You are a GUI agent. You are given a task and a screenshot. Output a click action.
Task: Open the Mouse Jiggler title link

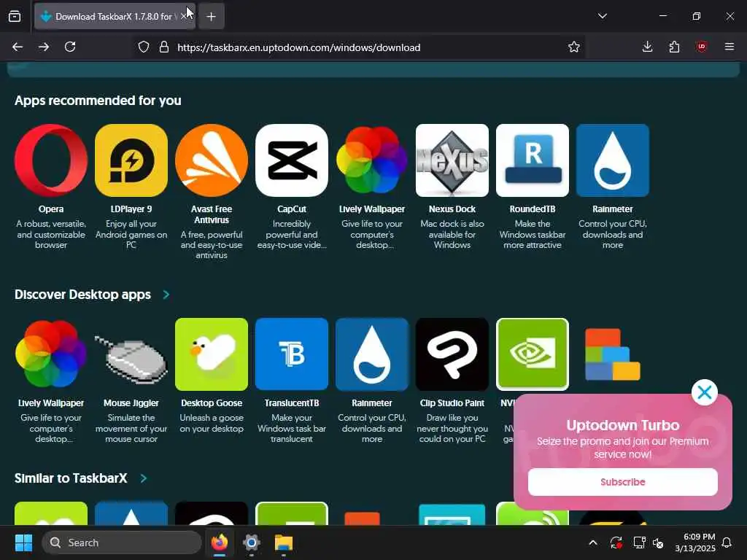tap(131, 402)
